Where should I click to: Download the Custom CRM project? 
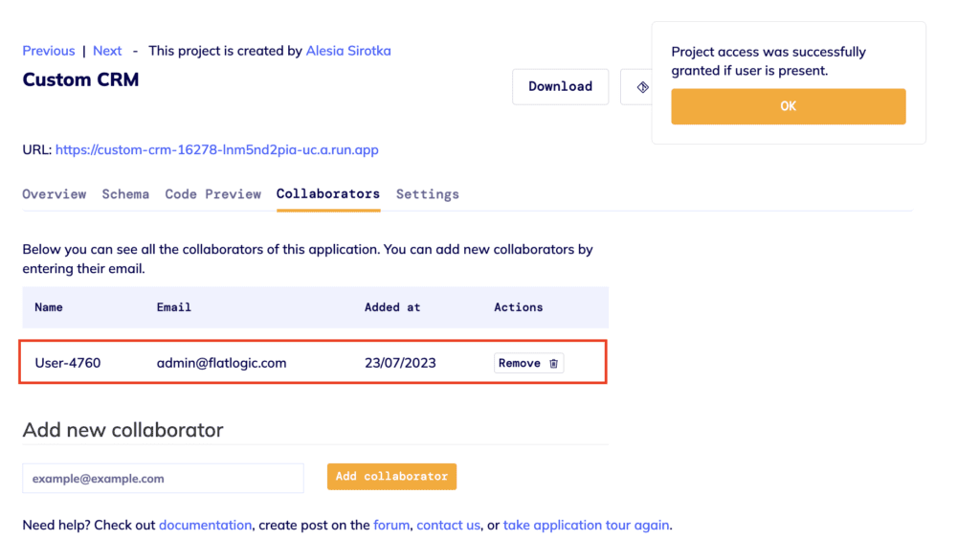click(x=560, y=87)
